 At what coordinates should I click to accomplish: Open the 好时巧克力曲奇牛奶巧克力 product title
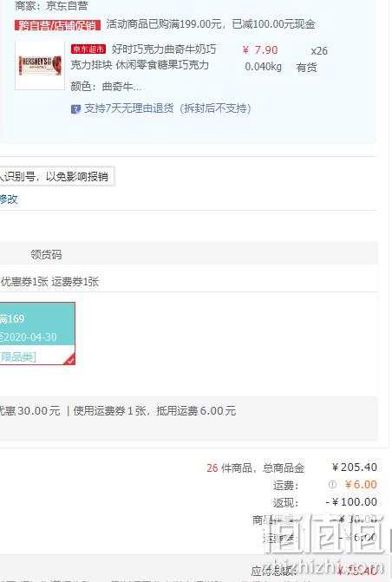point(143,56)
